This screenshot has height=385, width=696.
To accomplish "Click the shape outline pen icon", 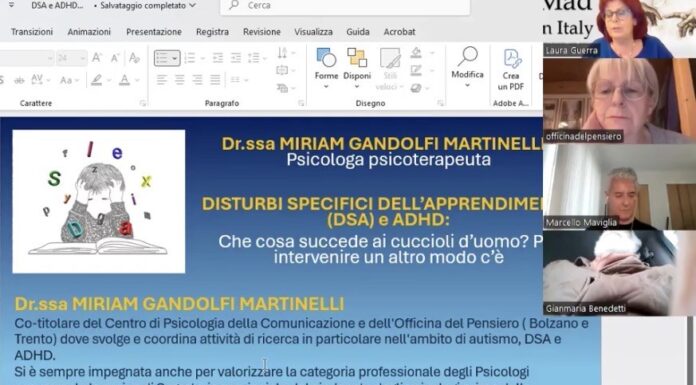I will tap(415, 70).
